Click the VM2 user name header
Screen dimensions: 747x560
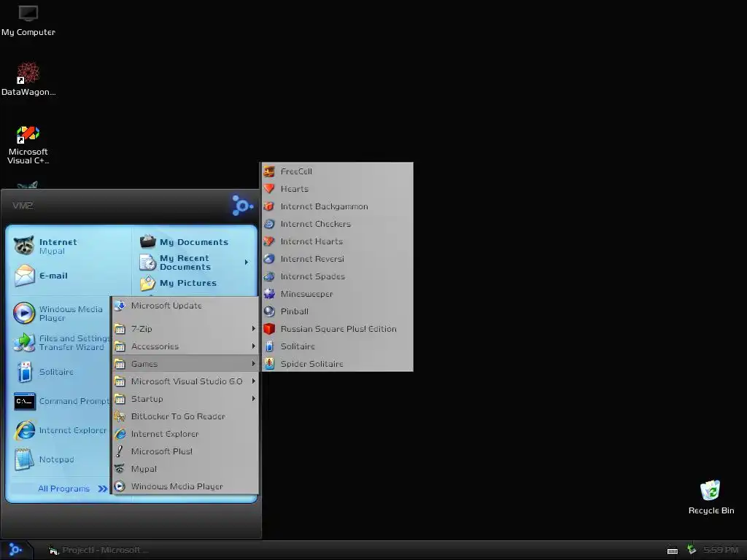pos(23,206)
